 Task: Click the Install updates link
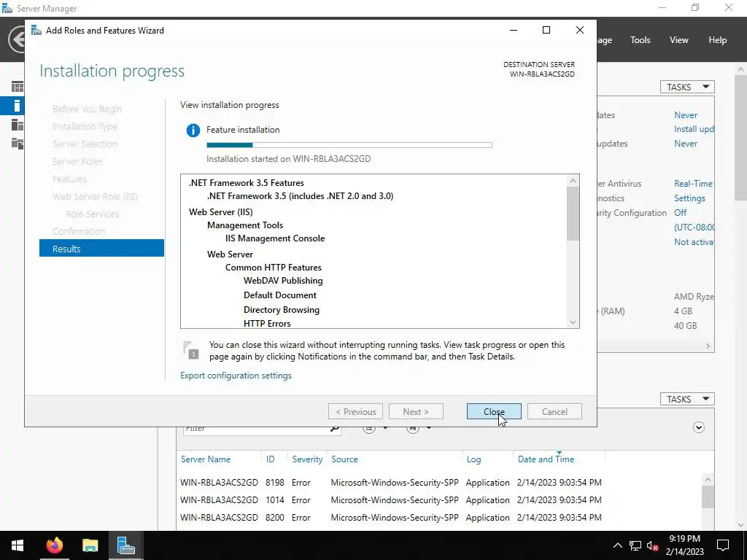tap(694, 129)
